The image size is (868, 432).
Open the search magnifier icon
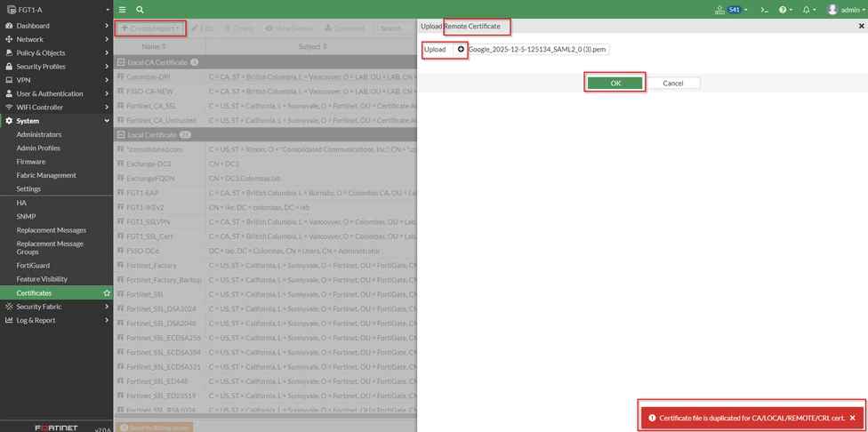(140, 10)
